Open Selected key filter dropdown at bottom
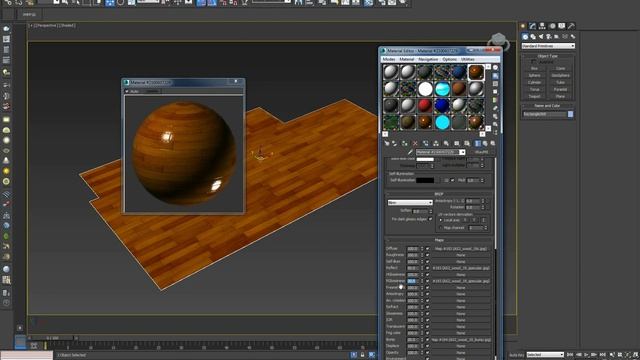640x360 pixels. pos(545,355)
